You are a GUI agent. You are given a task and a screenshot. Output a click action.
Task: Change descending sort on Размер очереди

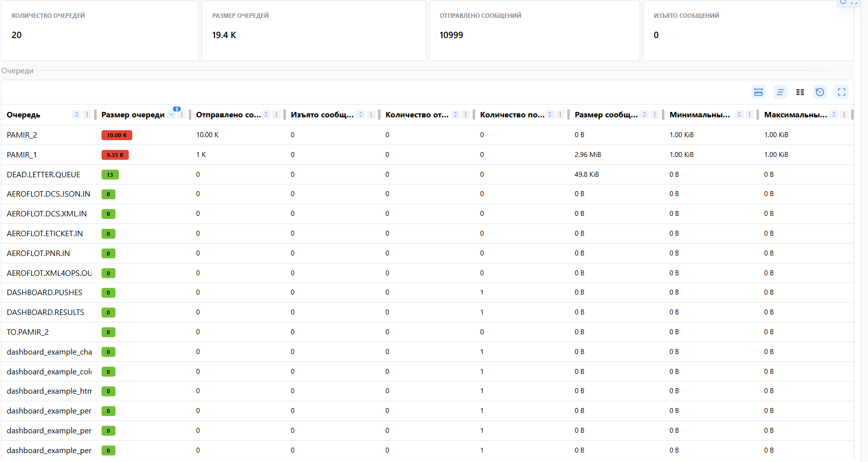[x=171, y=115]
